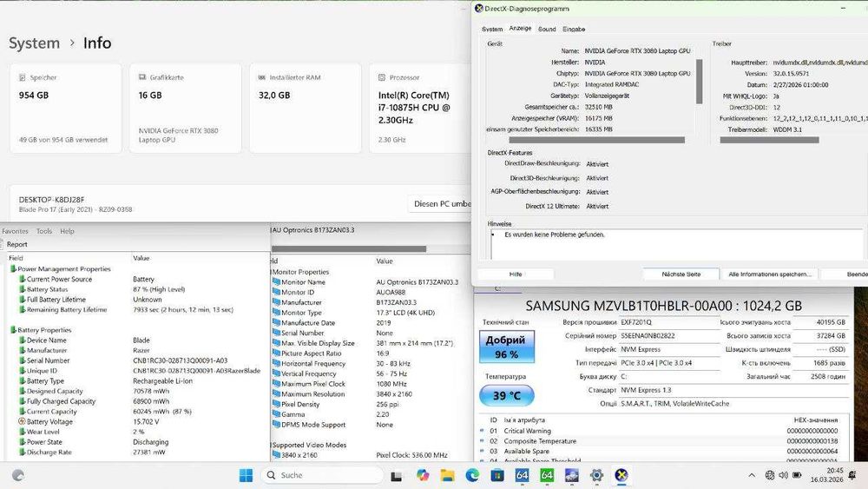The width and height of the screenshot is (868, 489).
Task: Click the Nächste Seite button
Action: (681, 274)
